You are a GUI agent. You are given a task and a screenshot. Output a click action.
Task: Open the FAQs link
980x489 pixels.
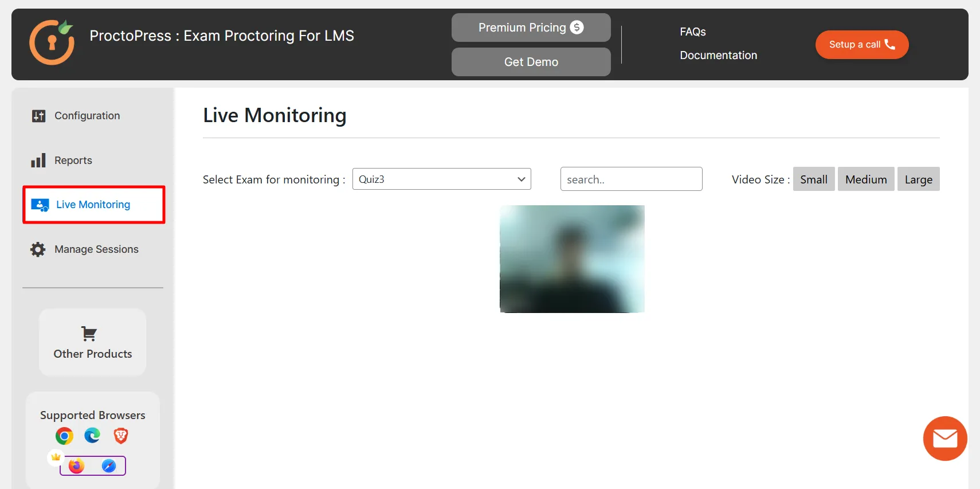[693, 32]
